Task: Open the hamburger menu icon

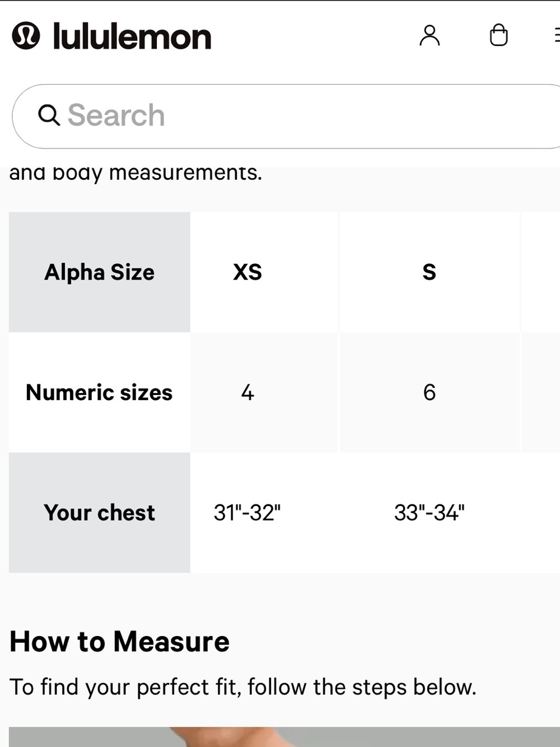Action: 557,35
